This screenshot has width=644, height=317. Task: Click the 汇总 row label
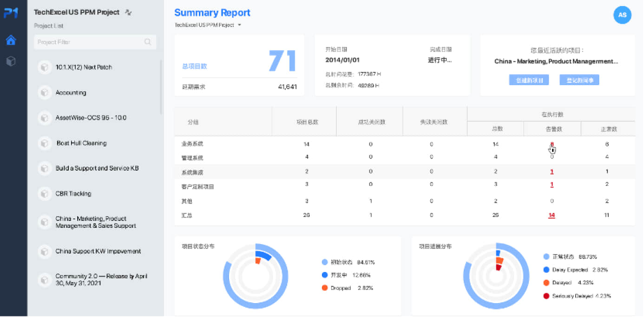pyautogui.click(x=186, y=215)
